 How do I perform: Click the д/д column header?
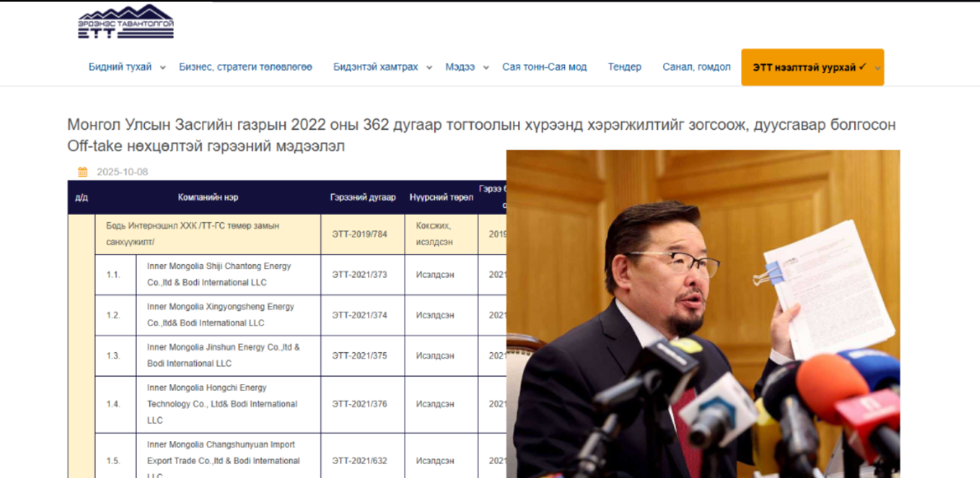(81, 198)
